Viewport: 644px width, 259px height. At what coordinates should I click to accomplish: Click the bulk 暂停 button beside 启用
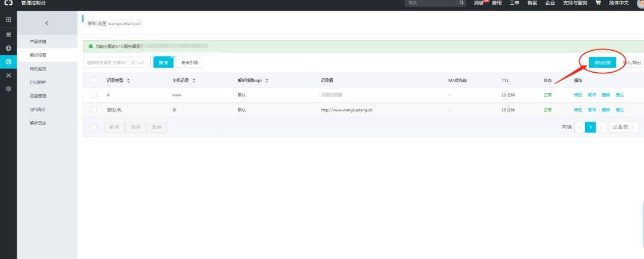tap(114, 128)
